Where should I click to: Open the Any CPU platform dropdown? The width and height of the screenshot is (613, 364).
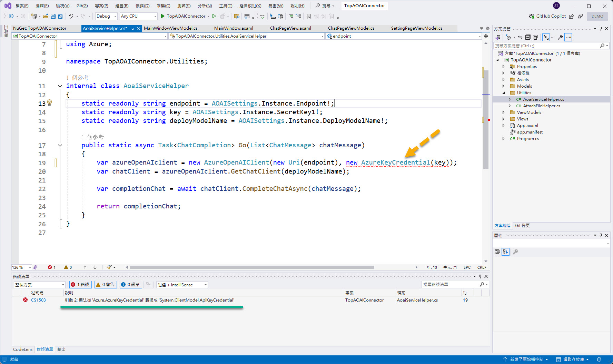pos(138,16)
